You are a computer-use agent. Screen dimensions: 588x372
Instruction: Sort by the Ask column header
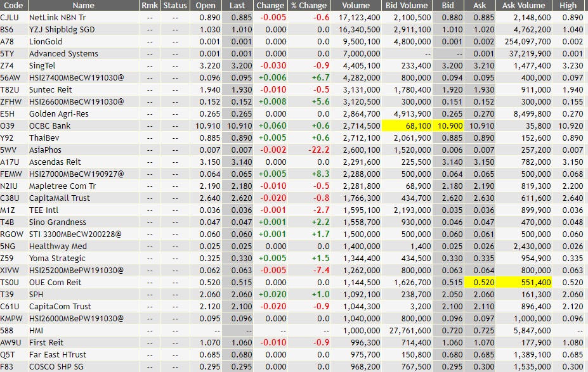[x=480, y=5]
